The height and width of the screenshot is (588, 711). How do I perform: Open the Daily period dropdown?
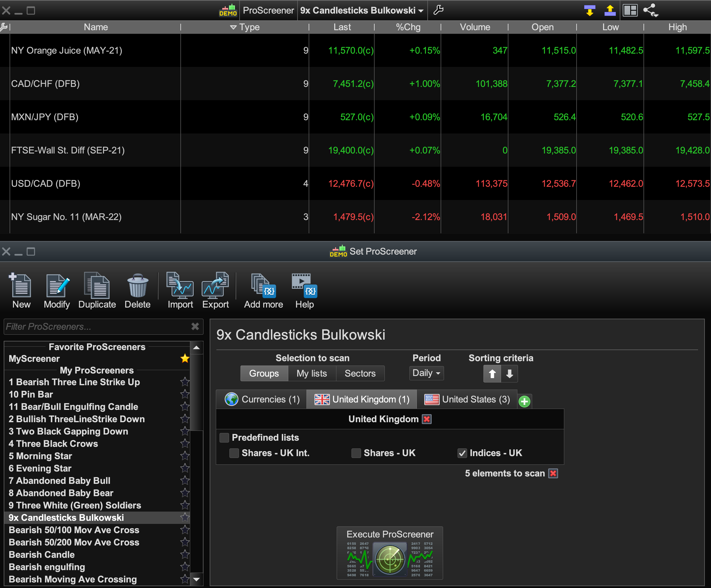pos(426,373)
